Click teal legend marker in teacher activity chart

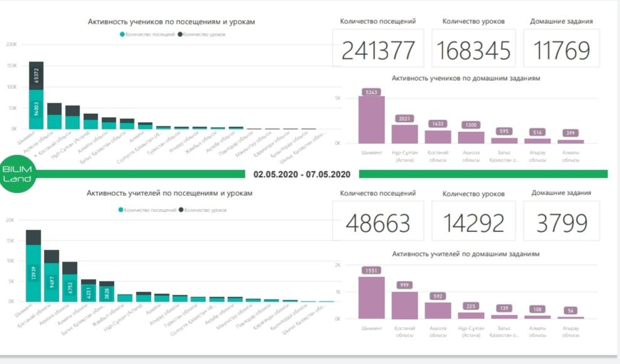[121, 210]
